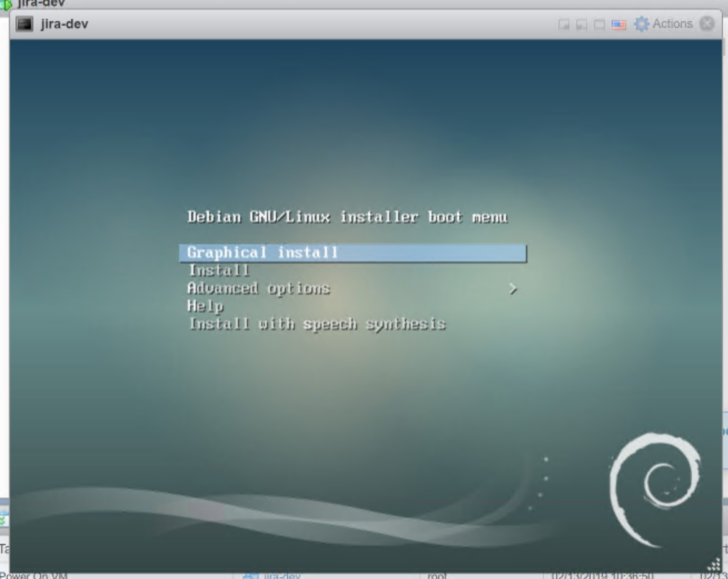Set console to the medium window-size icon
Screen dimensions: 728x579
click(x=582, y=24)
